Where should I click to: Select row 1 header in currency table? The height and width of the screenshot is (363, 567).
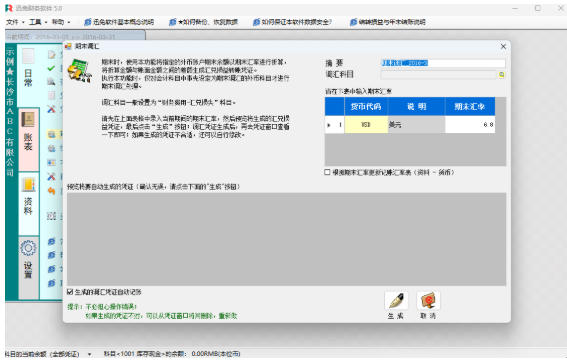(334, 125)
